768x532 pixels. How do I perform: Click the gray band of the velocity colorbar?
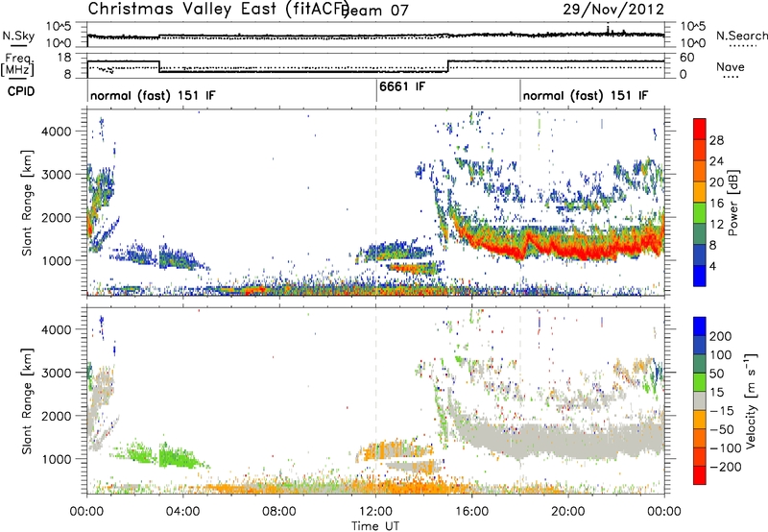(x=700, y=400)
